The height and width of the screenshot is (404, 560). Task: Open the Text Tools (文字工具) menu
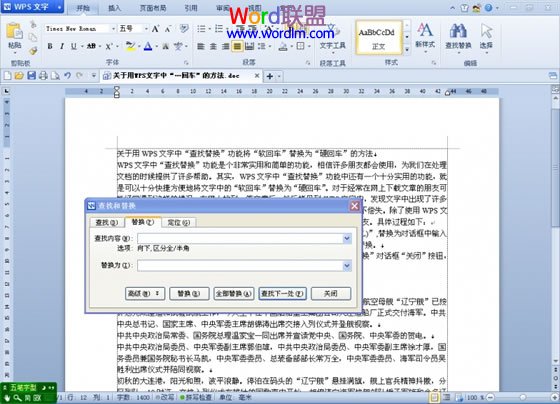(x=332, y=39)
